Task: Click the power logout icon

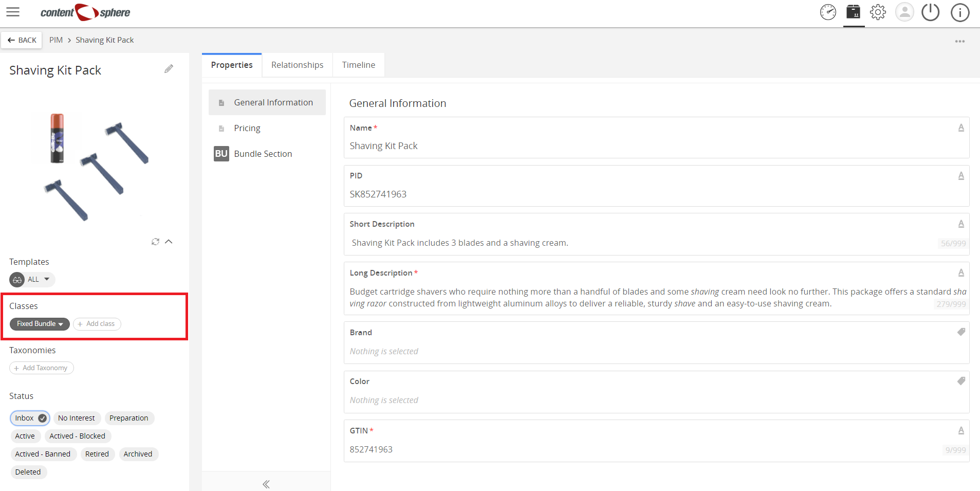Action: point(931,12)
